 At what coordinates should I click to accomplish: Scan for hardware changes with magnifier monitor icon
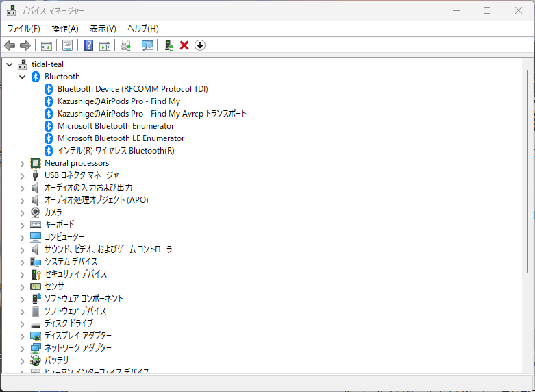pos(147,45)
